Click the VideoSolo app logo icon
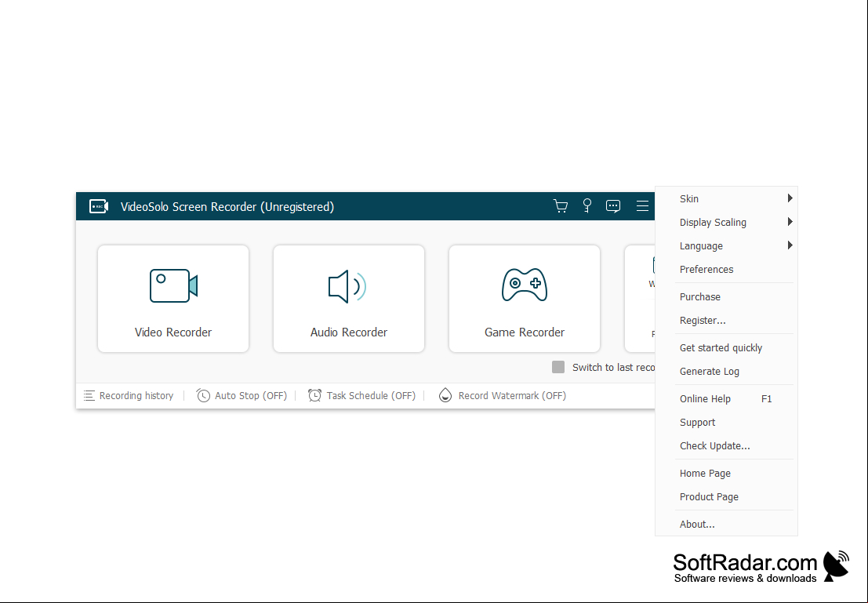868x603 pixels. [x=99, y=206]
